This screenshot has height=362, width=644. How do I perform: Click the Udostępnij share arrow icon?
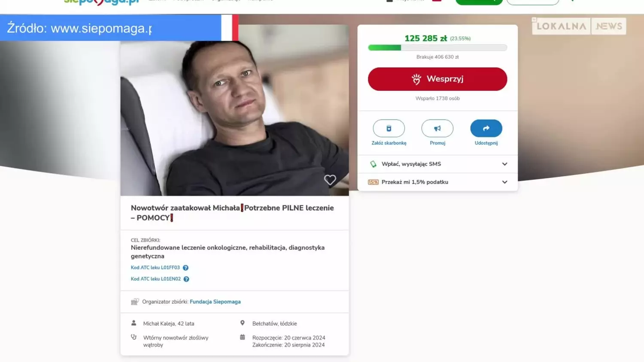486,128
